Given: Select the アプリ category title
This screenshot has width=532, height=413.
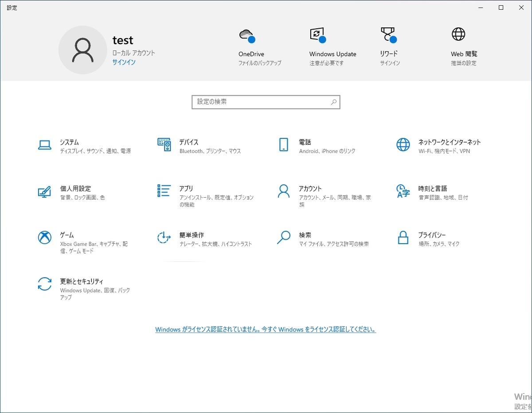Looking at the screenshot, I should point(186,189).
